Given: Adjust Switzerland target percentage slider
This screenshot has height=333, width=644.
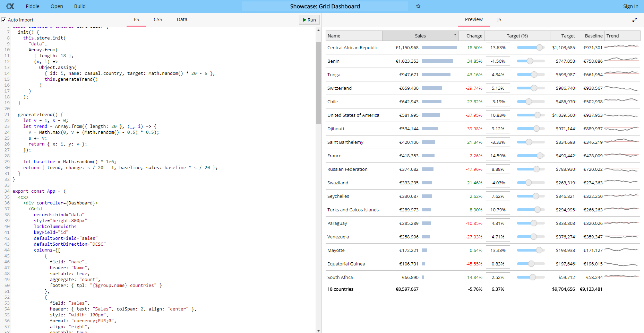Looking at the screenshot, I should pos(531,88).
